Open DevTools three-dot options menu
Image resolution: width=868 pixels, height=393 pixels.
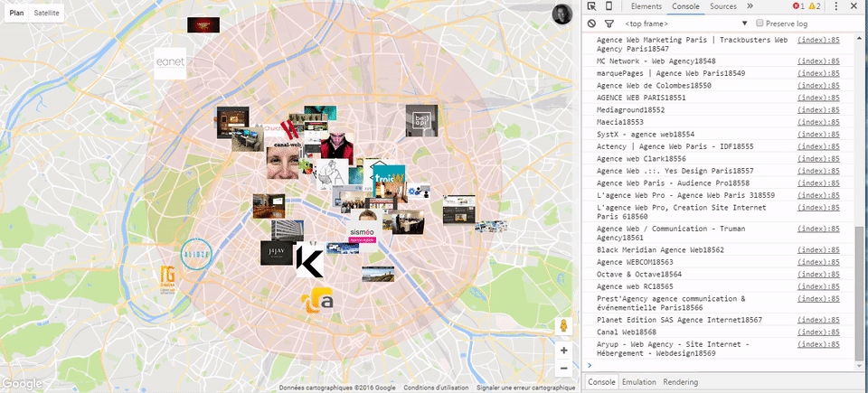pos(836,6)
